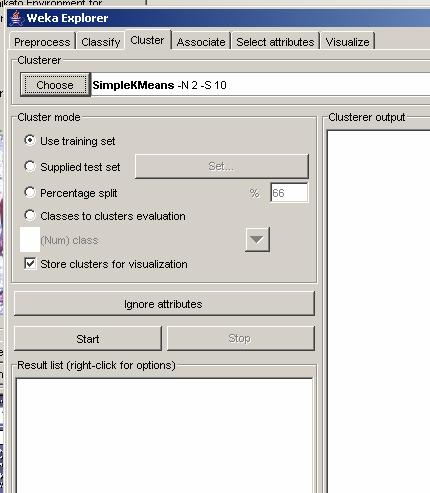
Task: Choose the Percentage split radio button
Action: tap(30, 192)
